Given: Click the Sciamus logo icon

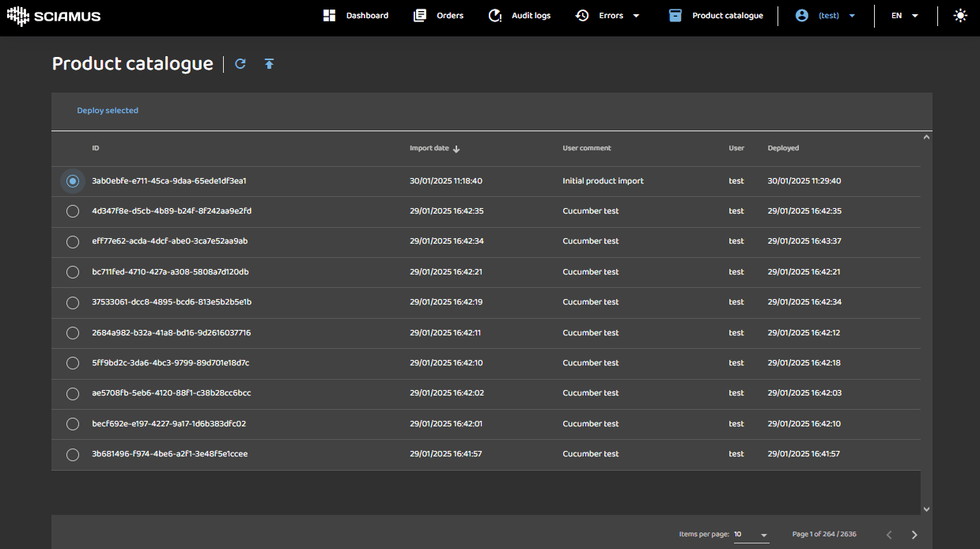Looking at the screenshot, I should (17, 16).
